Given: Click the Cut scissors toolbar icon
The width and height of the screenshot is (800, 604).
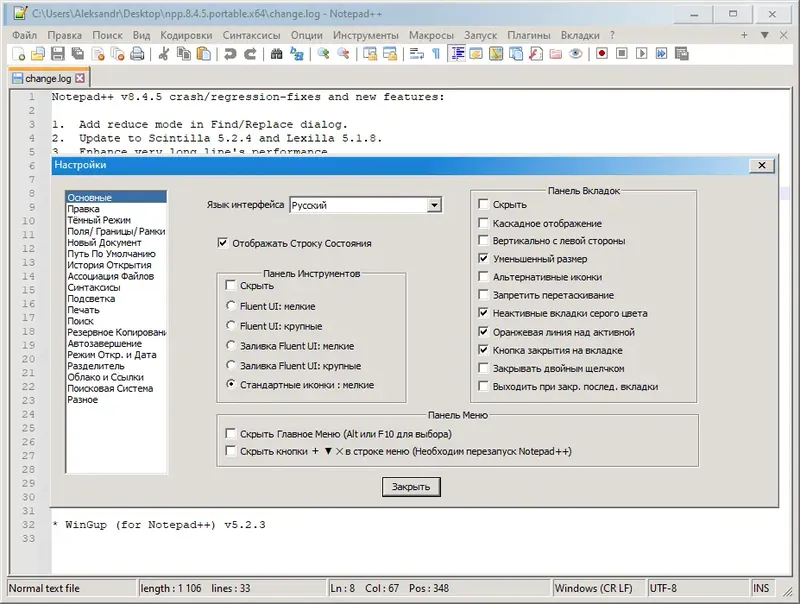Looking at the screenshot, I should coord(164,54).
